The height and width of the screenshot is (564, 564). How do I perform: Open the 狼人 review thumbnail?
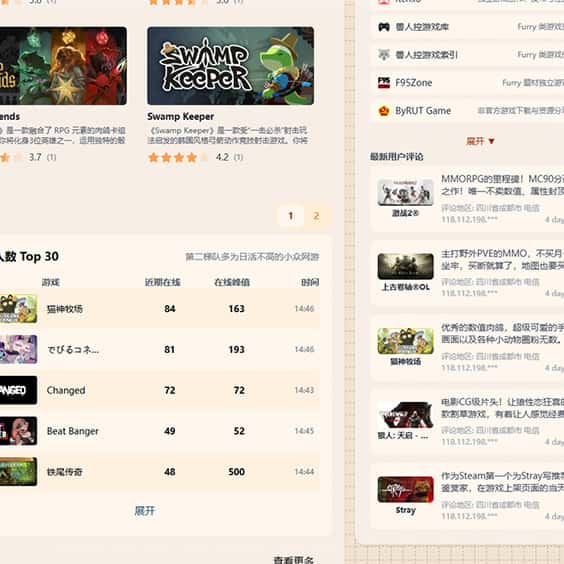pos(405,415)
